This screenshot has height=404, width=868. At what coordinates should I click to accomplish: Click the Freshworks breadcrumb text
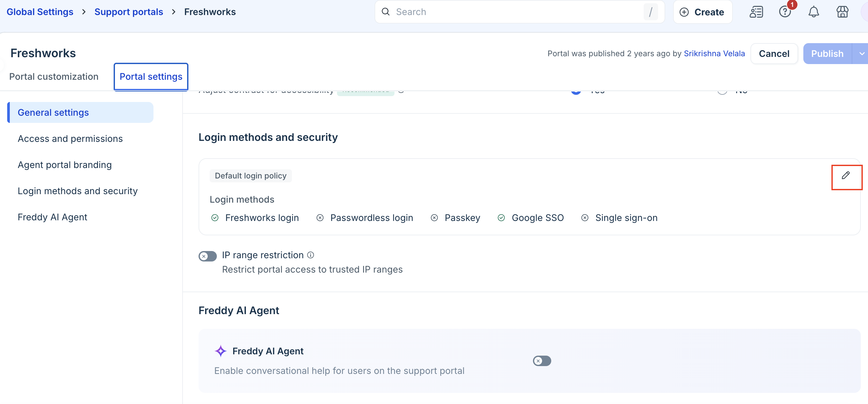point(210,12)
